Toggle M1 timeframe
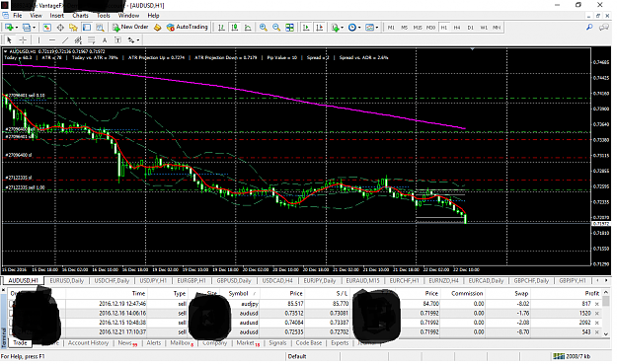This screenshot has width=617, height=364. coord(391,28)
